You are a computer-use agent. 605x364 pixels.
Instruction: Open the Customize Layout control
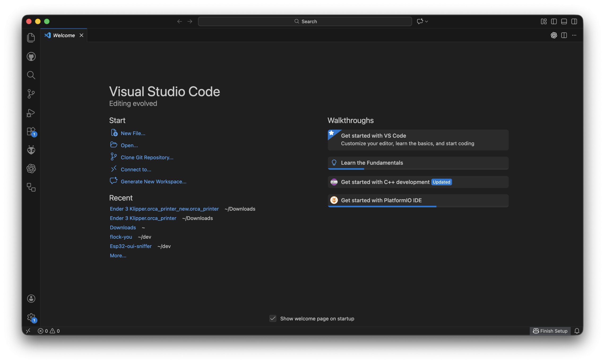(x=543, y=21)
